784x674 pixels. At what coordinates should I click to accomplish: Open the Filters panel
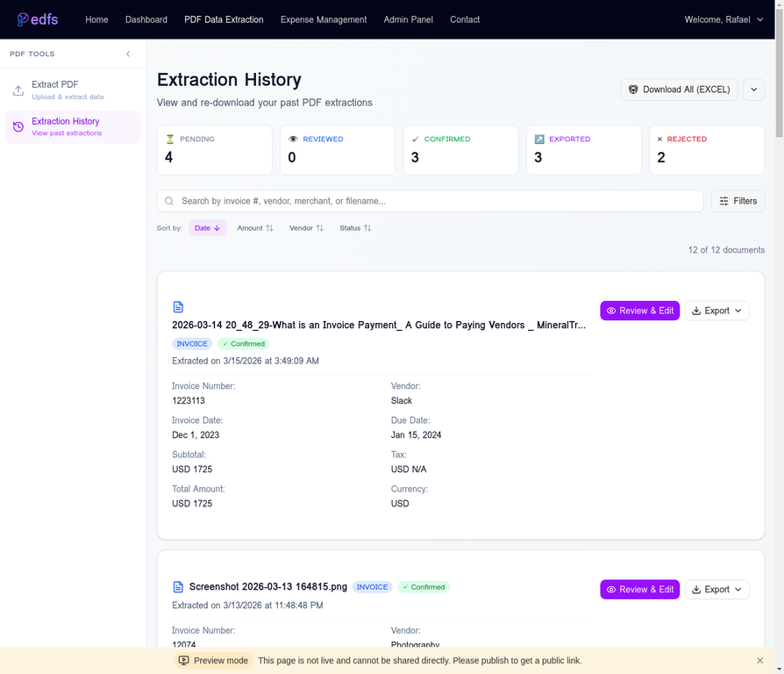[x=738, y=201]
